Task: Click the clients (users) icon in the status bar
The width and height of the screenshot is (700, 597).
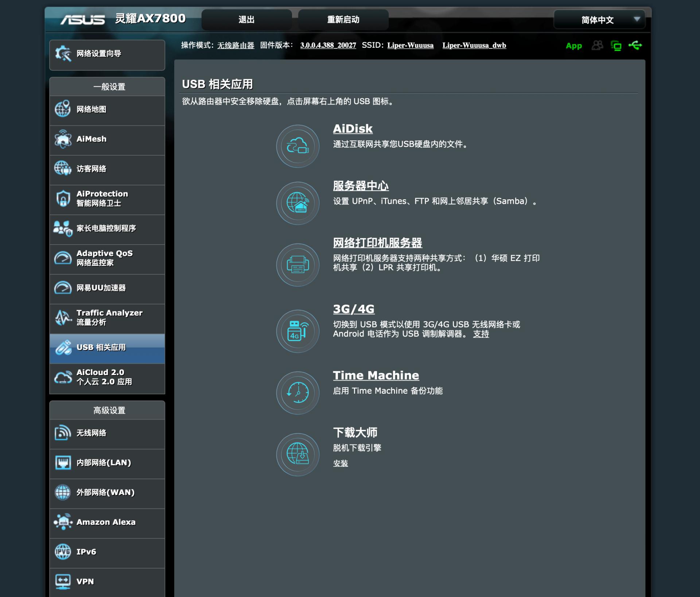Action: click(598, 45)
